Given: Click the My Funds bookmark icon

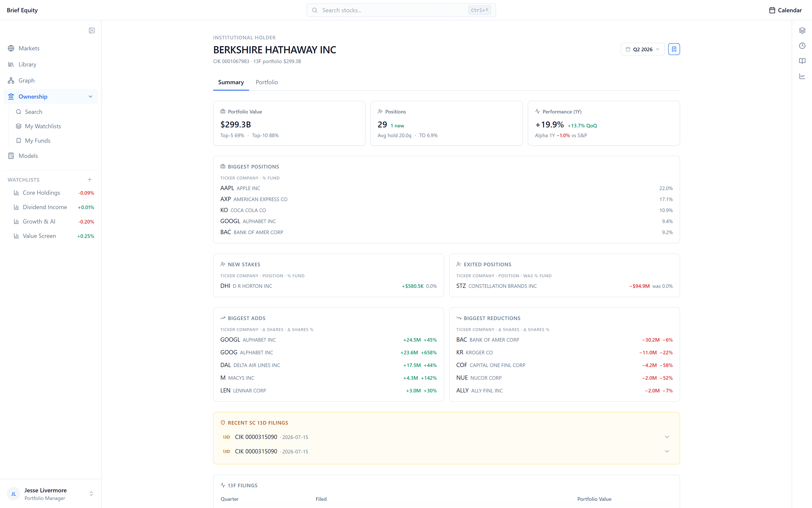Looking at the screenshot, I should [x=19, y=140].
